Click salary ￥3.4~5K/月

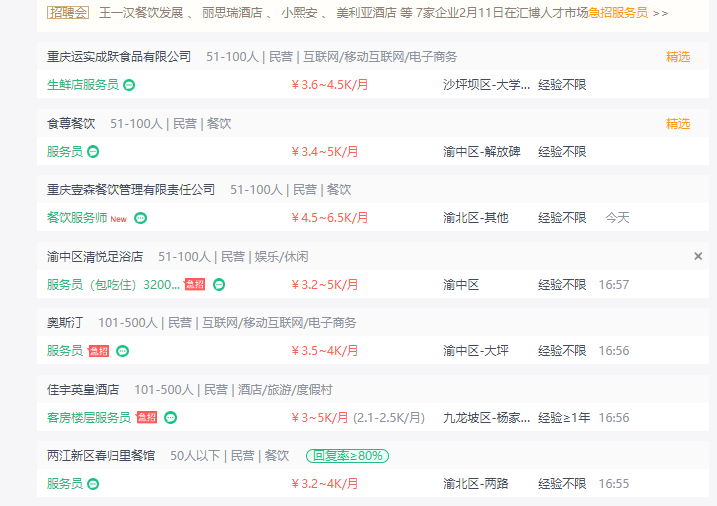coord(325,151)
